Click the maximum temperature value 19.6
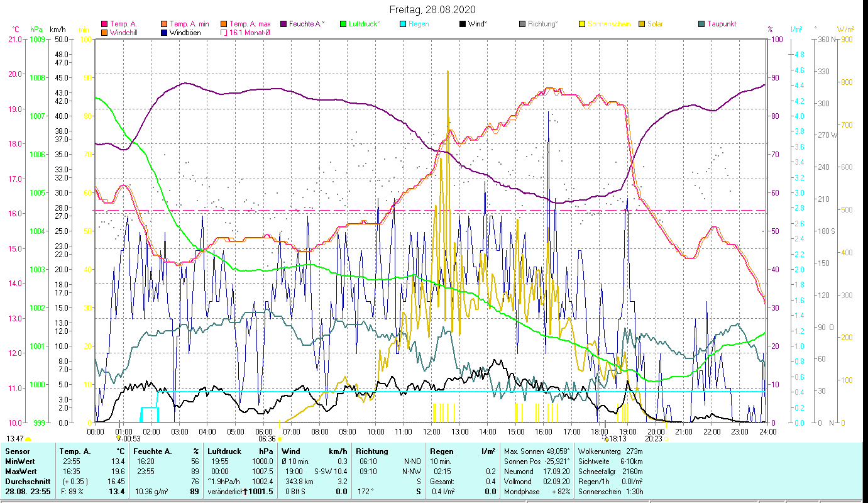Image resolution: width=868 pixels, height=503 pixels. pyautogui.click(x=118, y=472)
